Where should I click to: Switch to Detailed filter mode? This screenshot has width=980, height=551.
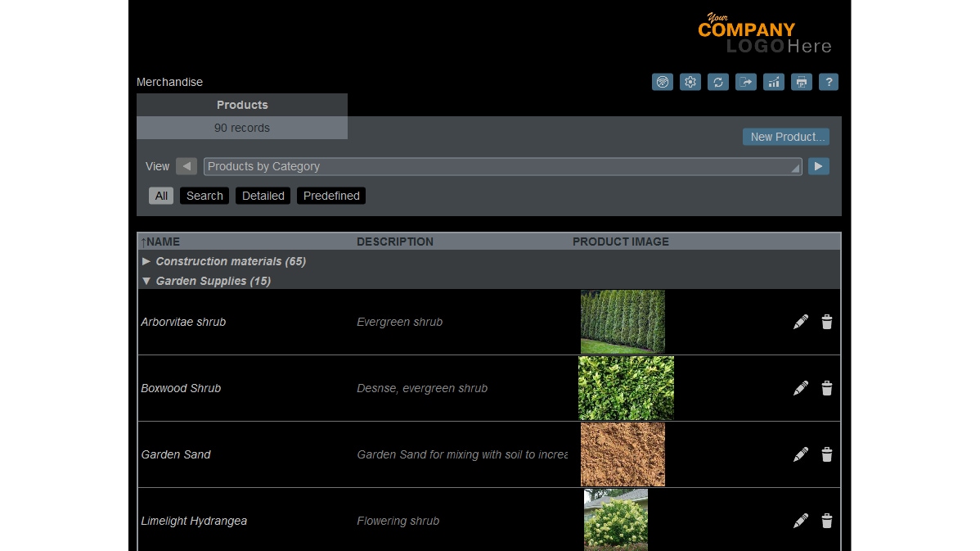pyautogui.click(x=263, y=196)
